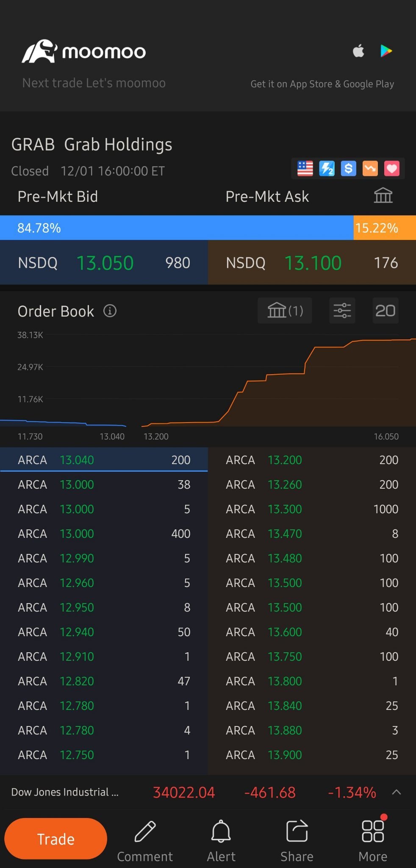
Task: Open order book filter settings sliders
Action: click(x=342, y=311)
